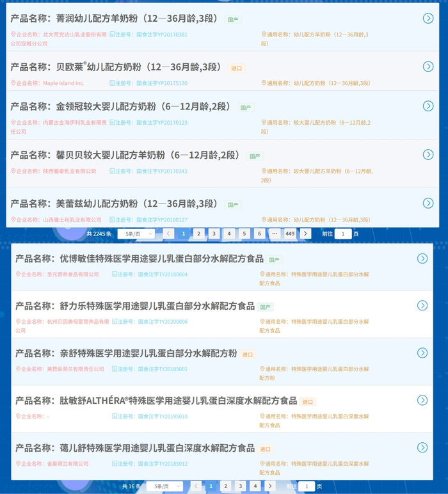Open details arrow for 优博敏佳 product
Image resolution: width=448 pixels, height=494 pixels.
pos(422,259)
